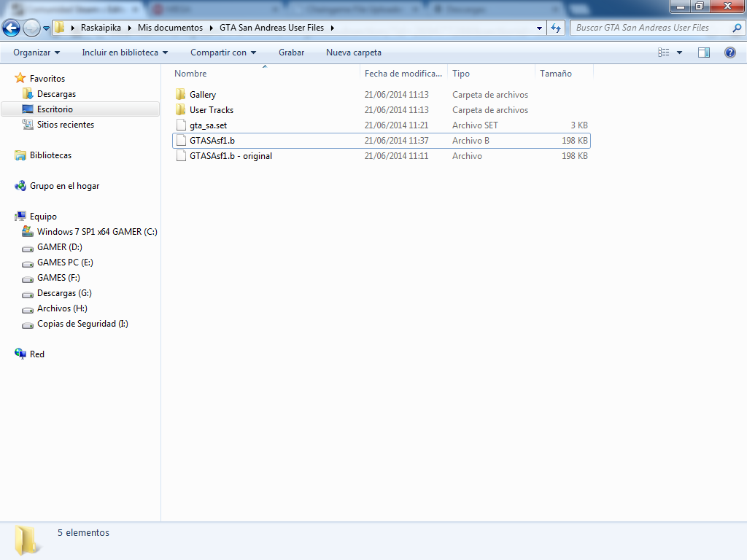Select Favoritos in navigation pane
Viewport: 747px width, 560px height.
click(x=47, y=79)
